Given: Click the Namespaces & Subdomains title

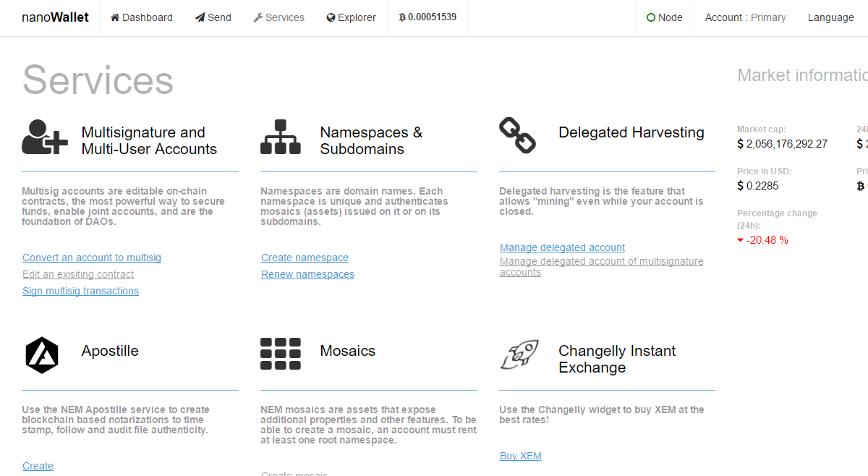Looking at the screenshot, I should click(371, 140).
